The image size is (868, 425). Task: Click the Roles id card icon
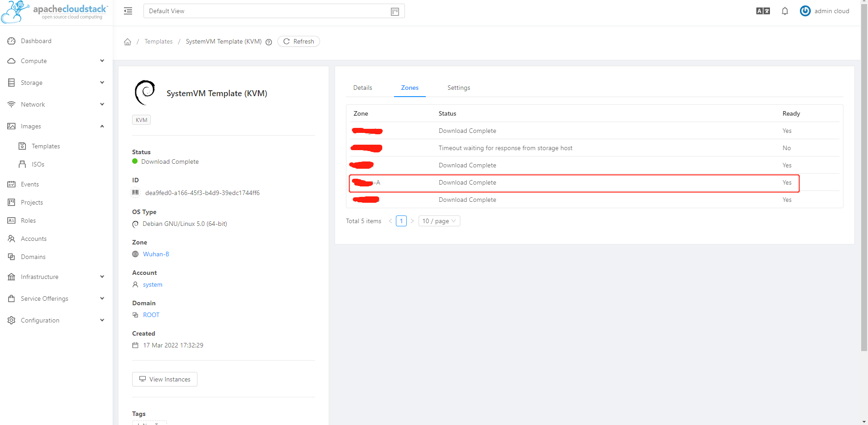(11, 220)
